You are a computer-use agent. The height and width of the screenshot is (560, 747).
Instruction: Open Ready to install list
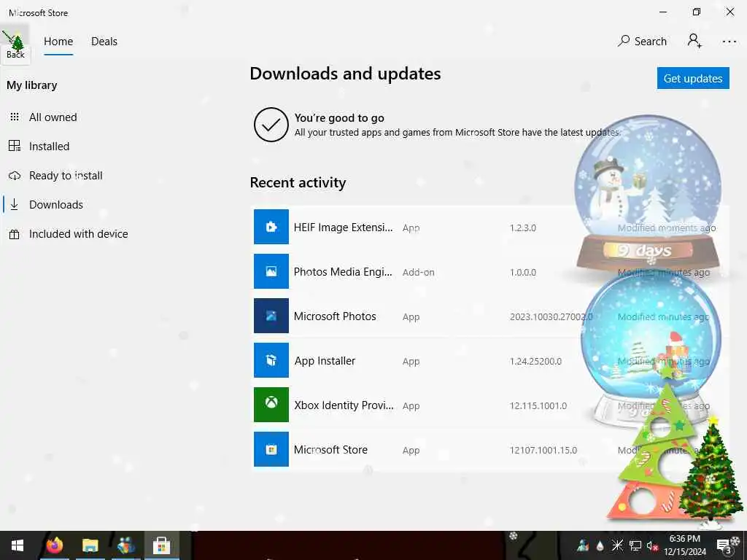tap(65, 175)
